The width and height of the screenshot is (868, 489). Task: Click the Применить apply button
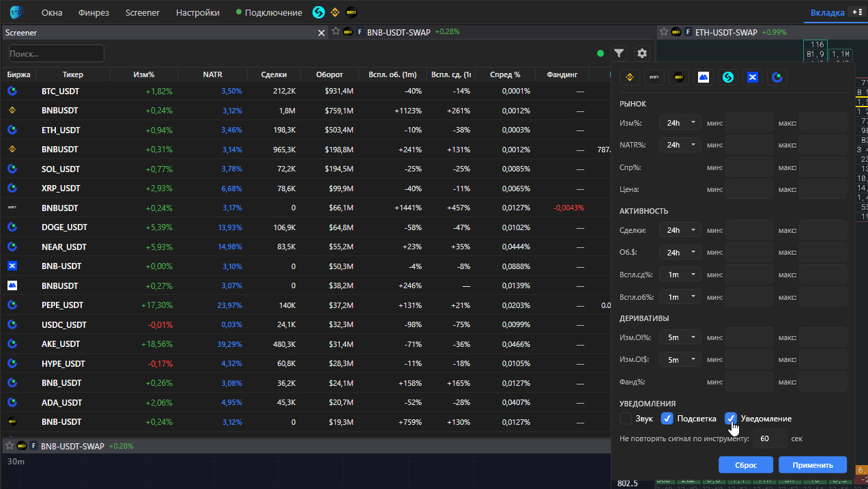(x=813, y=465)
